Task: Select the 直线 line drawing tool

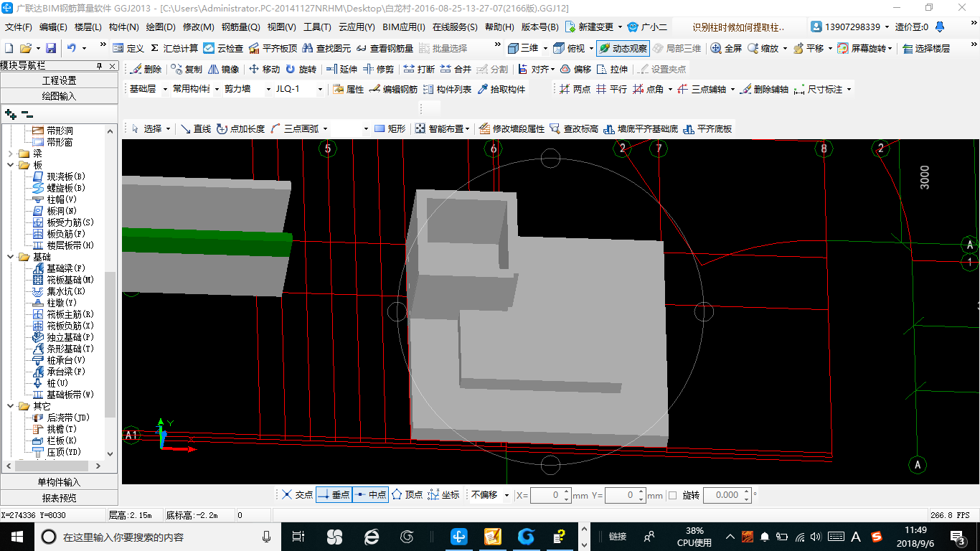Action: pos(196,129)
